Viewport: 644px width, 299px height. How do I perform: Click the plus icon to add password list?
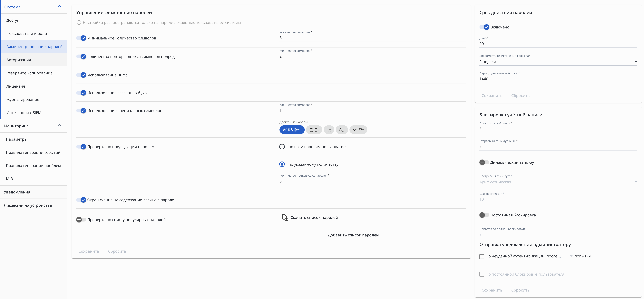285,235
